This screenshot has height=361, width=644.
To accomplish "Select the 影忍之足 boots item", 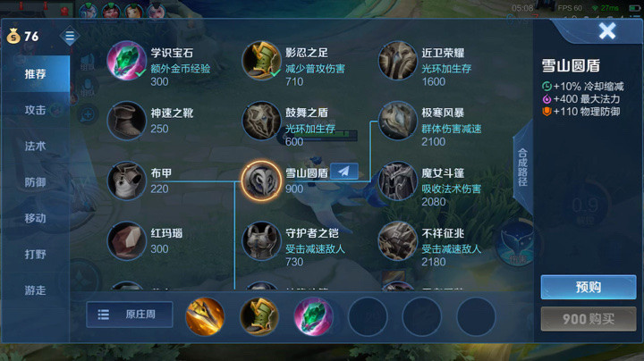I will 261,61.
